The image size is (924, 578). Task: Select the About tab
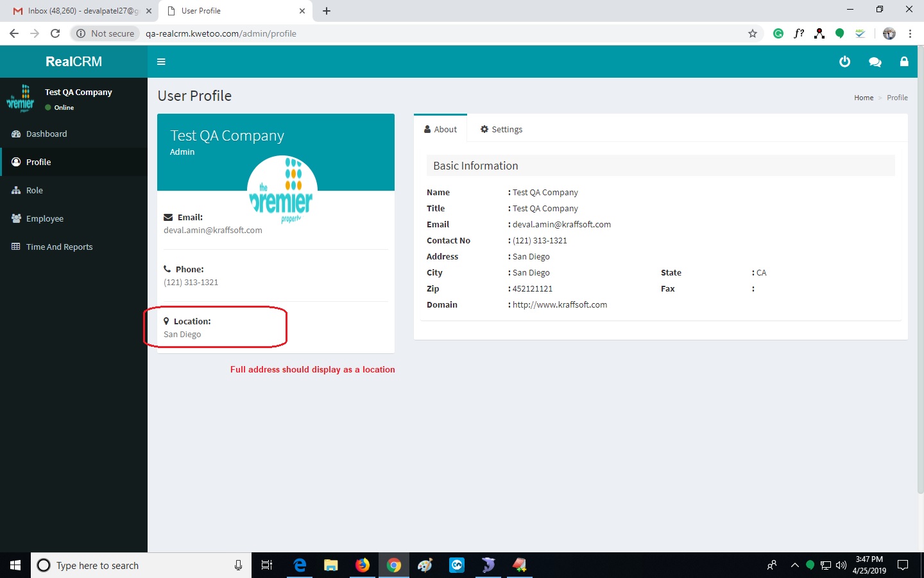(440, 129)
